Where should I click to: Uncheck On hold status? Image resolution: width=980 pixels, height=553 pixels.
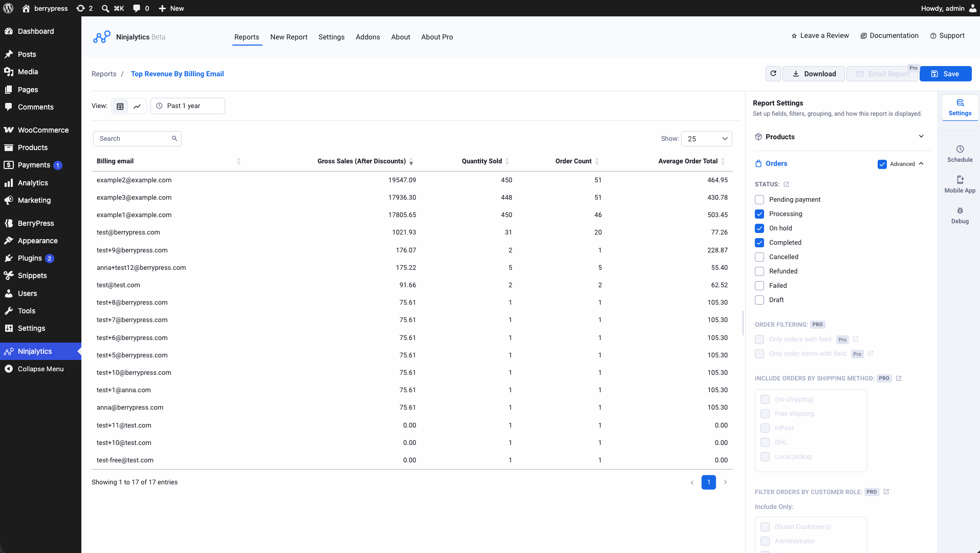click(759, 228)
